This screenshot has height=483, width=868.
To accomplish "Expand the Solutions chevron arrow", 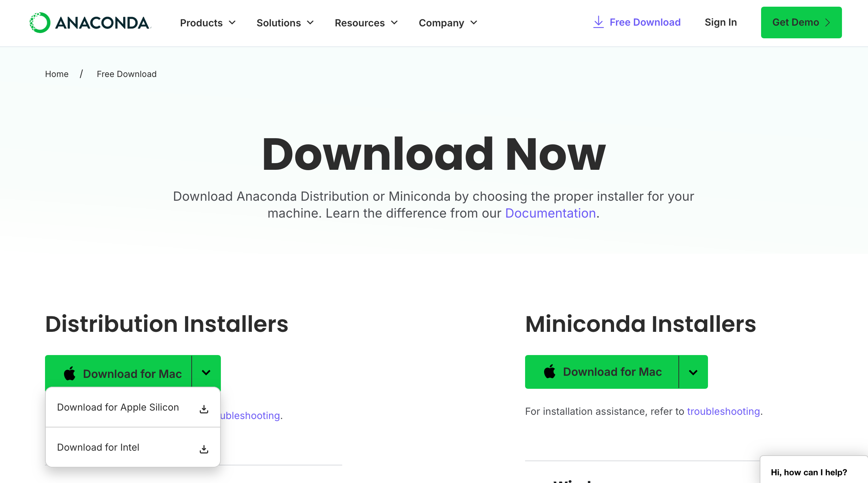I will (x=310, y=23).
